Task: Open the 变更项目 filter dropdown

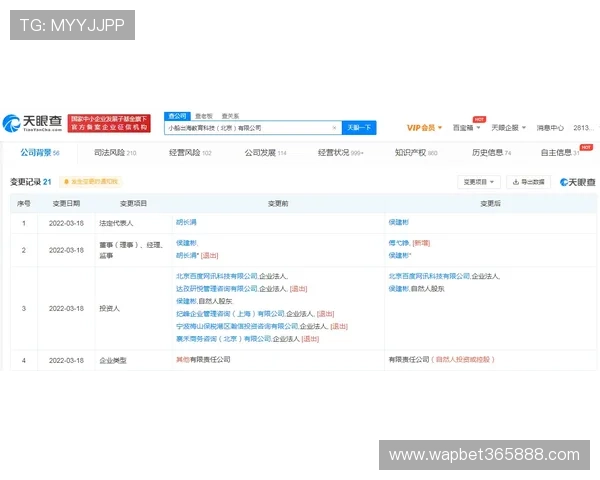Action: 479,182
